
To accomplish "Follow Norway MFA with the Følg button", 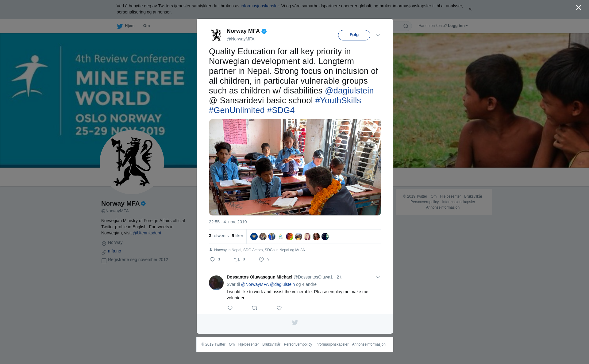I will (354, 35).
